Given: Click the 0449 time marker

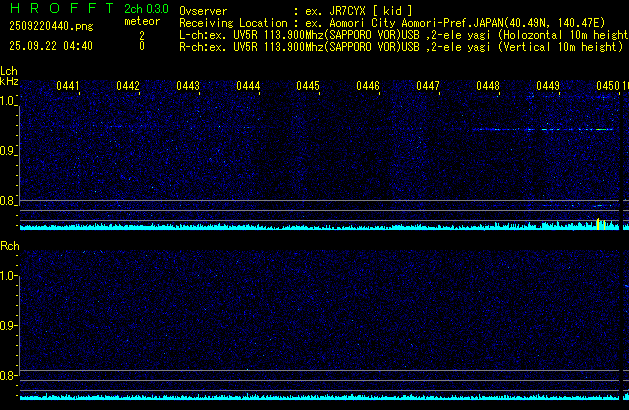Looking at the screenshot, I should coord(548,87).
